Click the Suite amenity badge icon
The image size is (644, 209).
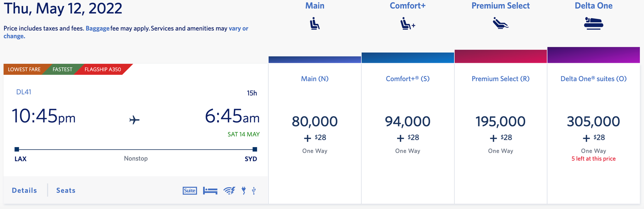[190, 190]
